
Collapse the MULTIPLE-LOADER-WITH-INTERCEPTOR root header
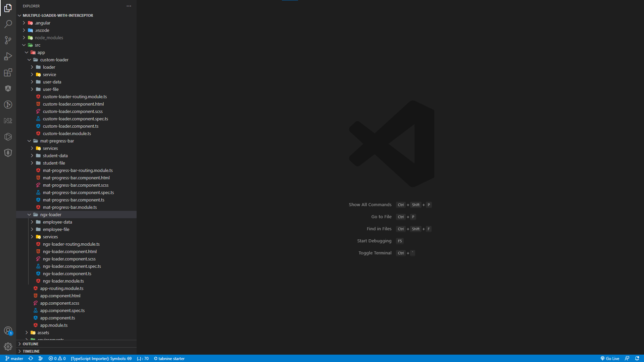pos(77,15)
